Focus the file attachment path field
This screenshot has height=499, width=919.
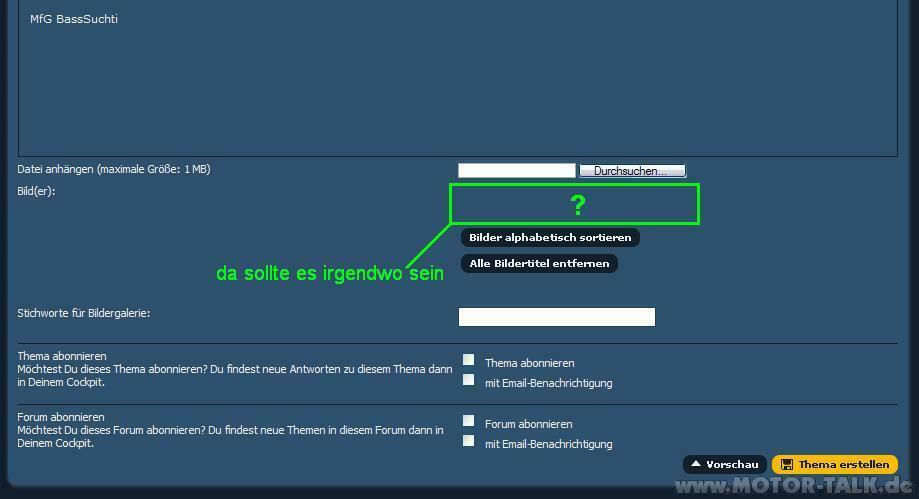(516, 171)
